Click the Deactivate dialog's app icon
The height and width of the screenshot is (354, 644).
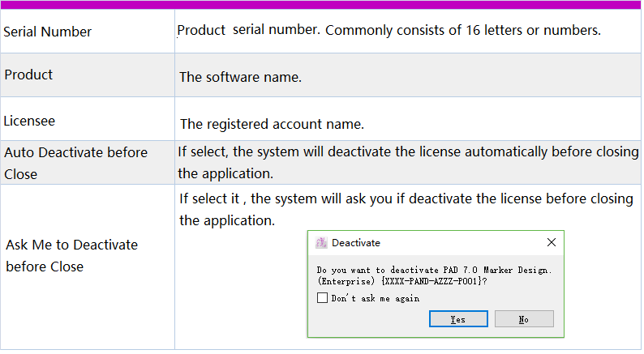pos(321,243)
